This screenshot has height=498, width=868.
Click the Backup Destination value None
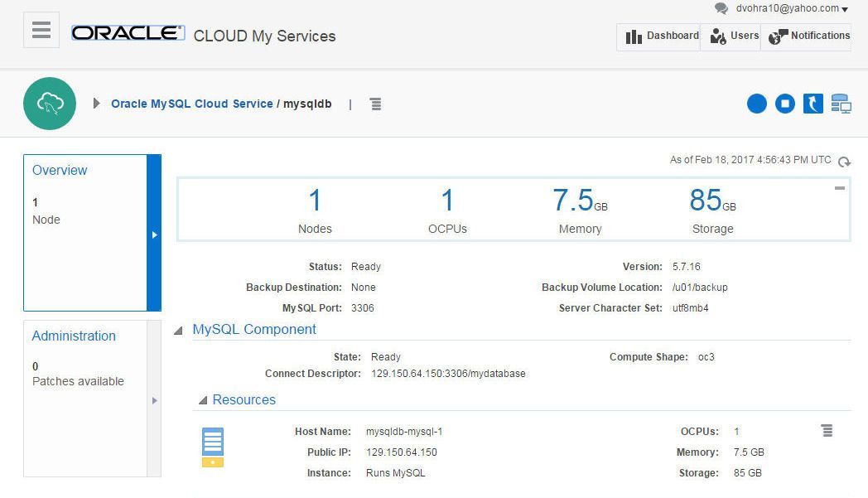[363, 288]
